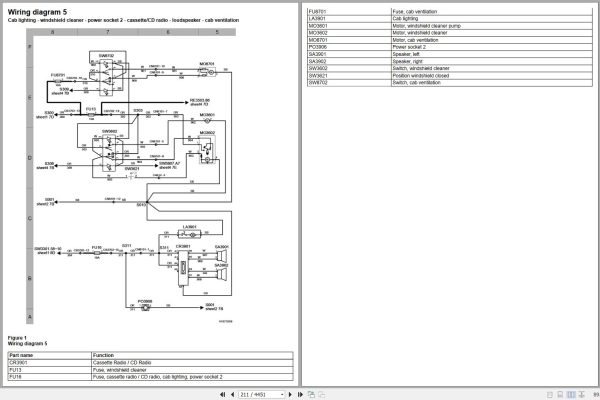Click the SA3901 speaker symbol in diagram
Image resolution: width=600 pixels, height=400 pixels.
click(x=222, y=255)
